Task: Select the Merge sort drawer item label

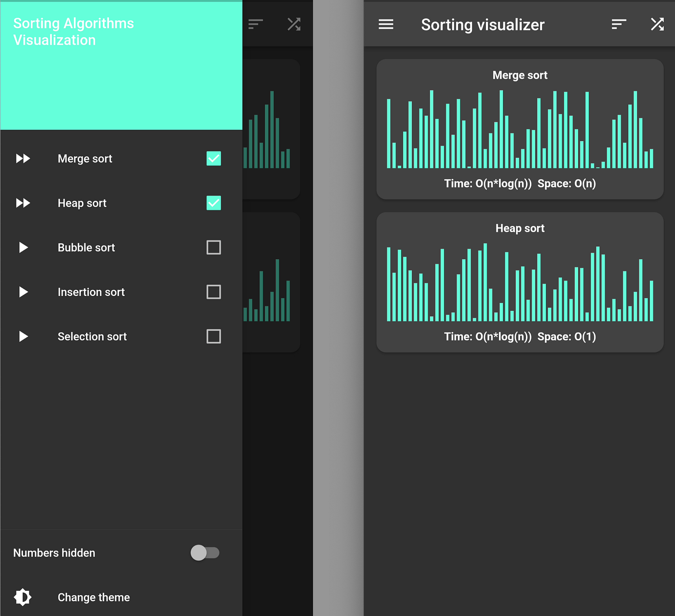Action: pyautogui.click(x=85, y=159)
